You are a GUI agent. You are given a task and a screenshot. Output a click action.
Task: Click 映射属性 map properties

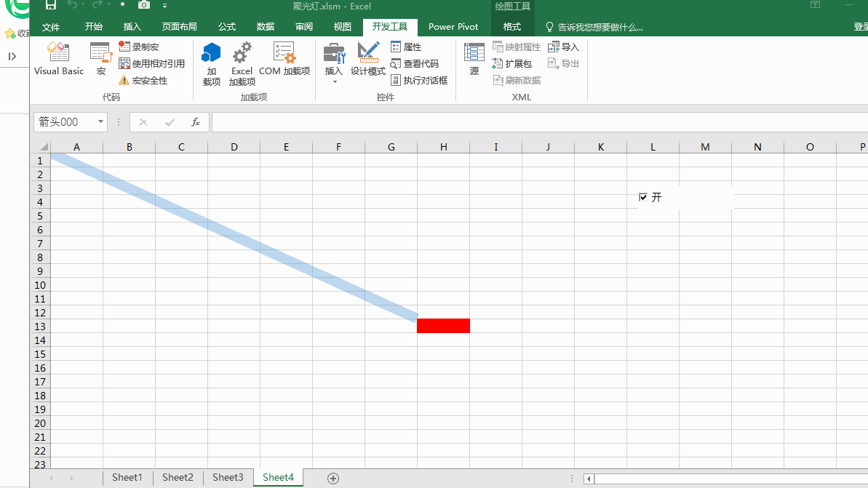(x=517, y=47)
